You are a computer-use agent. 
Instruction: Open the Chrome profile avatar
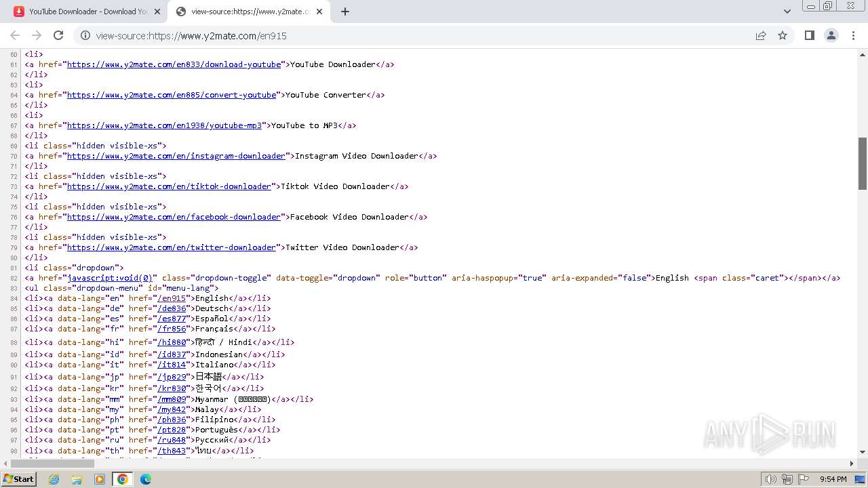coord(831,35)
